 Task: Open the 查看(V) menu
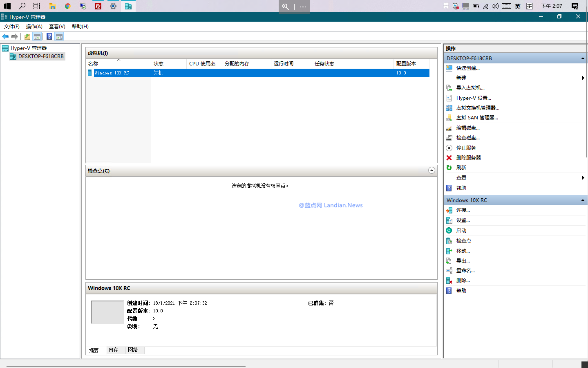click(57, 27)
